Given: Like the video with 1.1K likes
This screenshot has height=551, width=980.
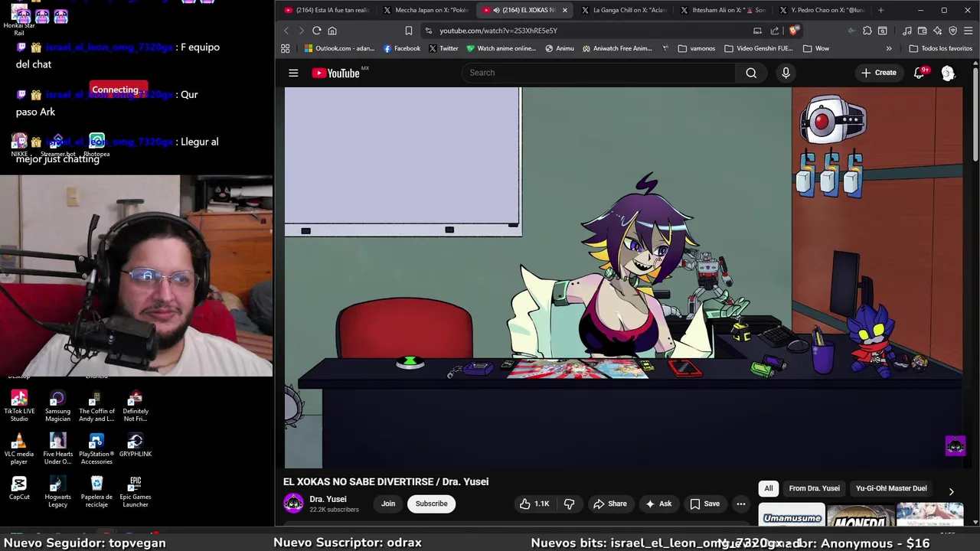Looking at the screenshot, I should point(534,504).
